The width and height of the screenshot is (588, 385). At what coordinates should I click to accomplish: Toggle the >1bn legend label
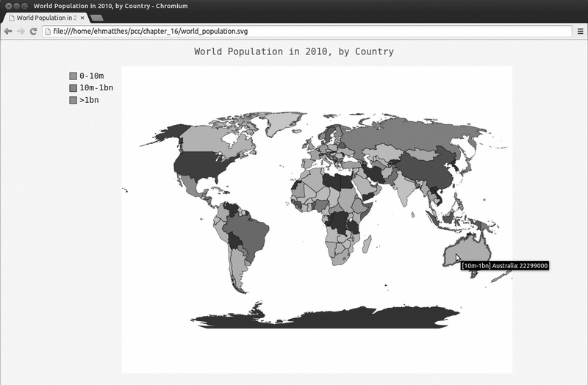89,100
